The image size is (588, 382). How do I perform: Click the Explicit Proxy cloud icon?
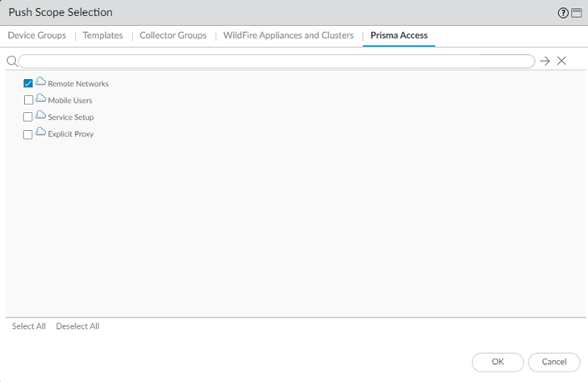[40, 133]
